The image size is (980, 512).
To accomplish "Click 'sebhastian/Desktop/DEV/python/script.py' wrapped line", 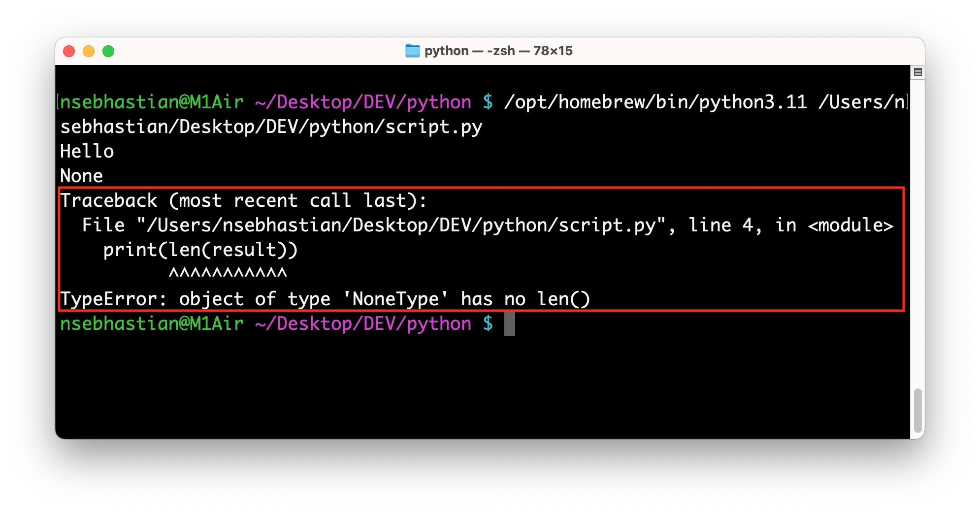I will [271, 127].
